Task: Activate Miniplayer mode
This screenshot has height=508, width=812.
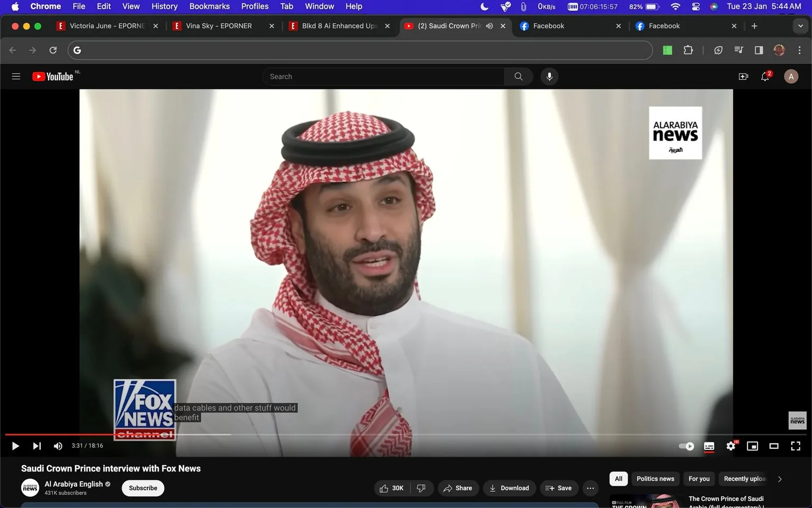Action: 752,446
